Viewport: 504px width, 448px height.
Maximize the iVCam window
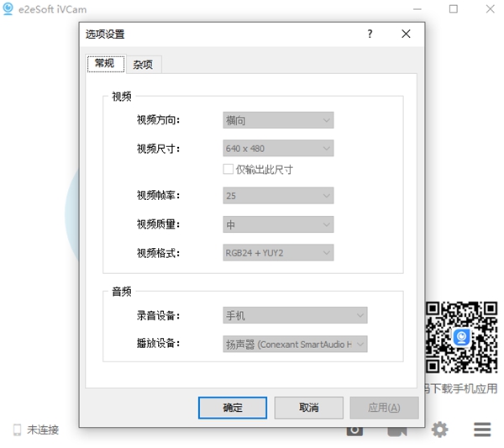454,9
